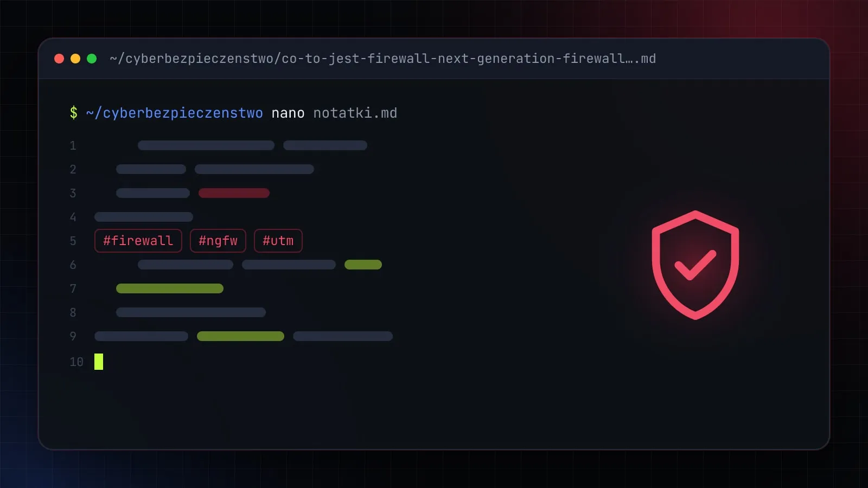Click the green cursor block on line 10
The height and width of the screenshot is (488, 868).
pyautogui.click(x=99, y=362)
